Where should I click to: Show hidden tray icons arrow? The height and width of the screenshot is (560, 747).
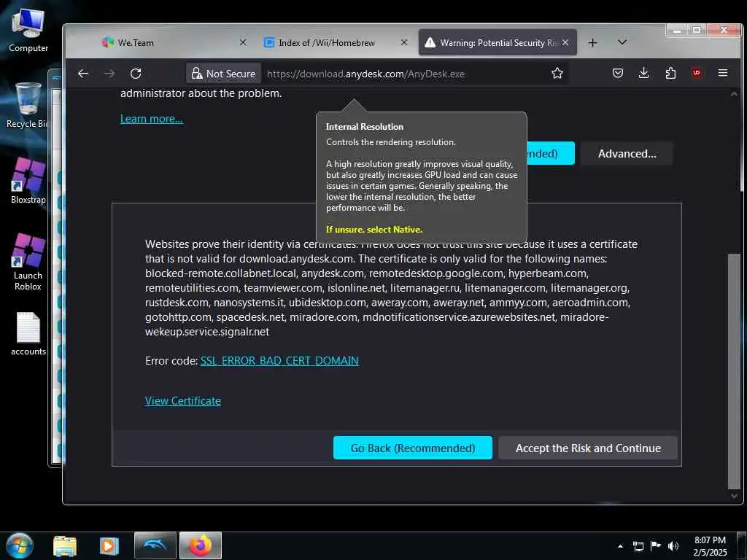pyautogui.click(x=620, y=545)
